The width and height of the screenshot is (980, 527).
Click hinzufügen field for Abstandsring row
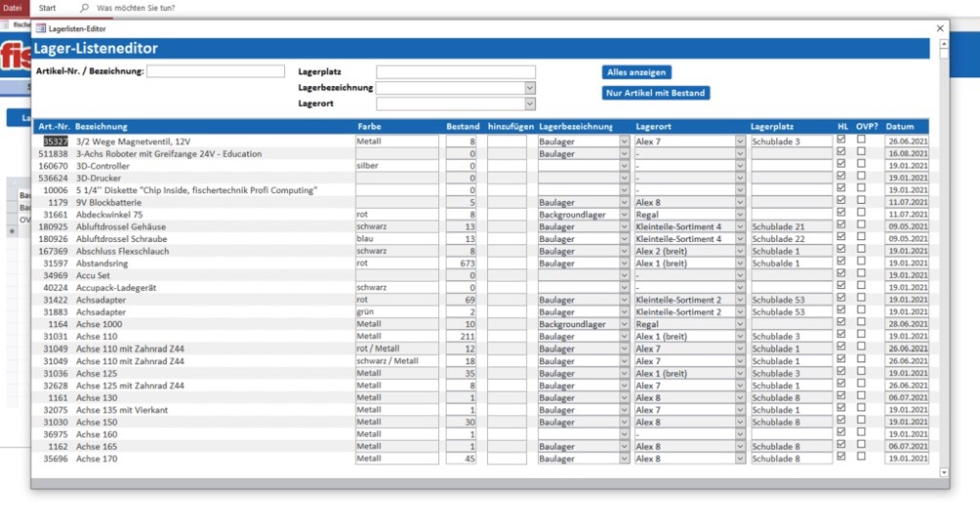coord(507,263)
